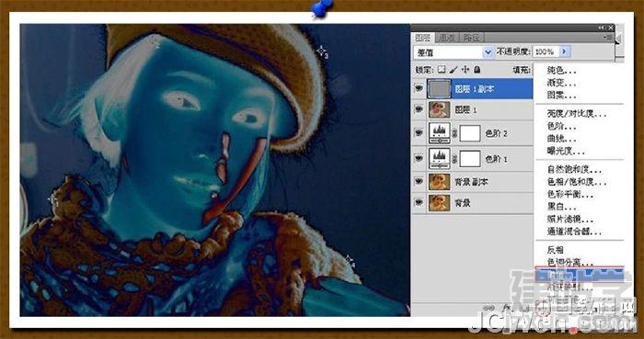Open the 差值 blend mode dropdown
Screen dimensions: 644x339
click(454, 52)
